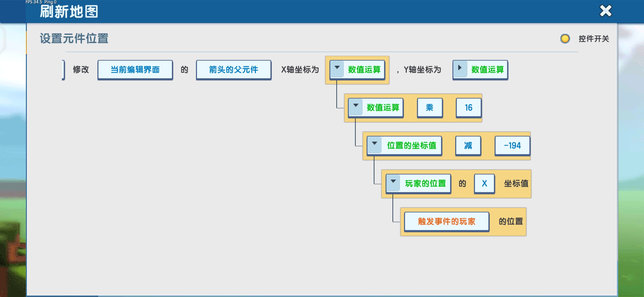Click the 玩家的位置 function label
The width and height of the screenshot is (644, 297).
click(x=425, y=184)
